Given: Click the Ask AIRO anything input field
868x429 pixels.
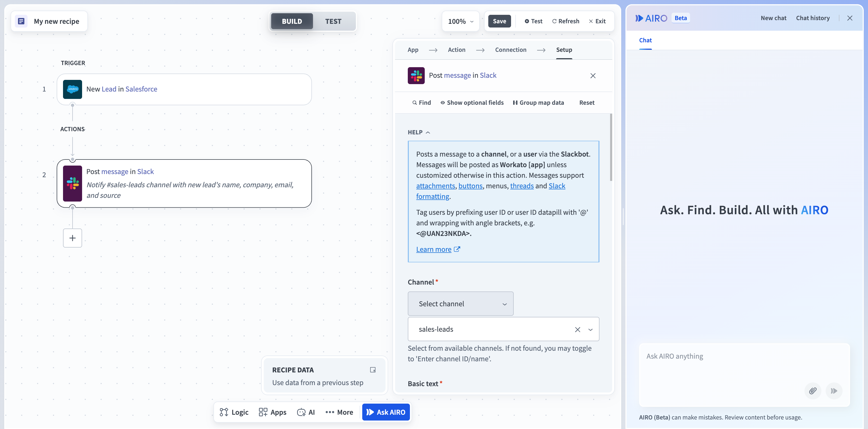Looking at the screenshot, I should point(744,375).
